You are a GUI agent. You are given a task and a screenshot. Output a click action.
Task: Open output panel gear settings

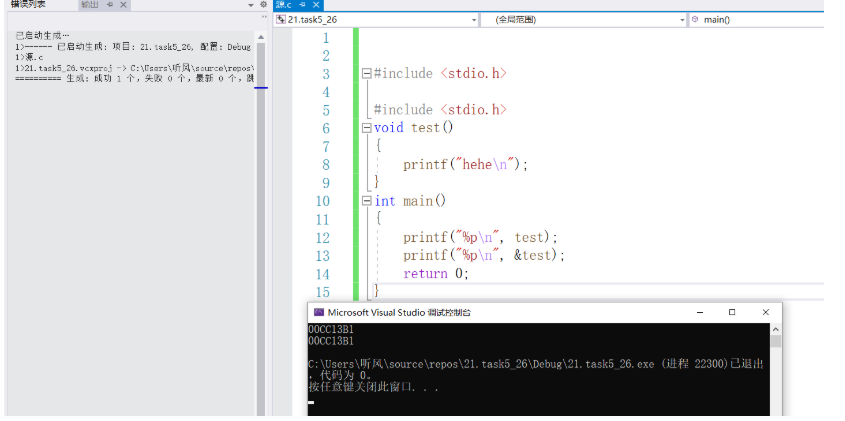(x=263, y=4)
